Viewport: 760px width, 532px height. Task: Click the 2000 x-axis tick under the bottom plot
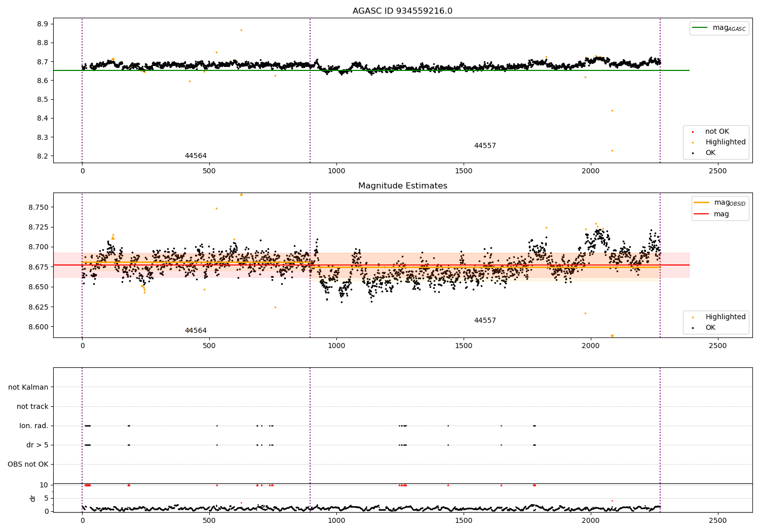pos(591,521)
